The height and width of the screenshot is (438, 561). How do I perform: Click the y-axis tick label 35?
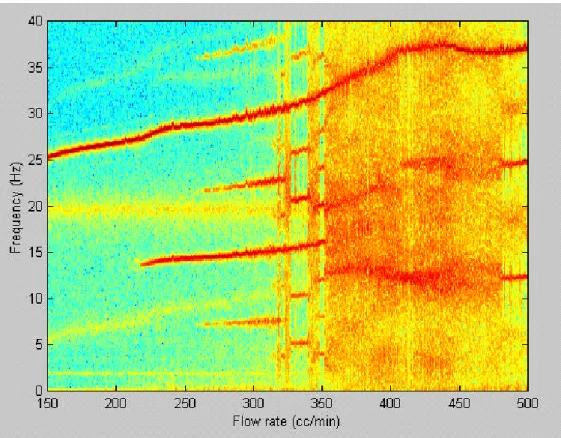coord(35,67)
